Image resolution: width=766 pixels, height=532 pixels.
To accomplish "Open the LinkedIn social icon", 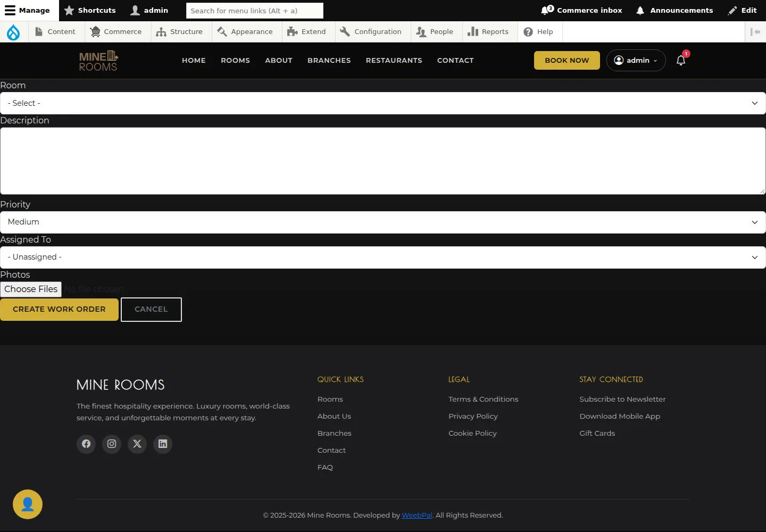I will [163, 444].
